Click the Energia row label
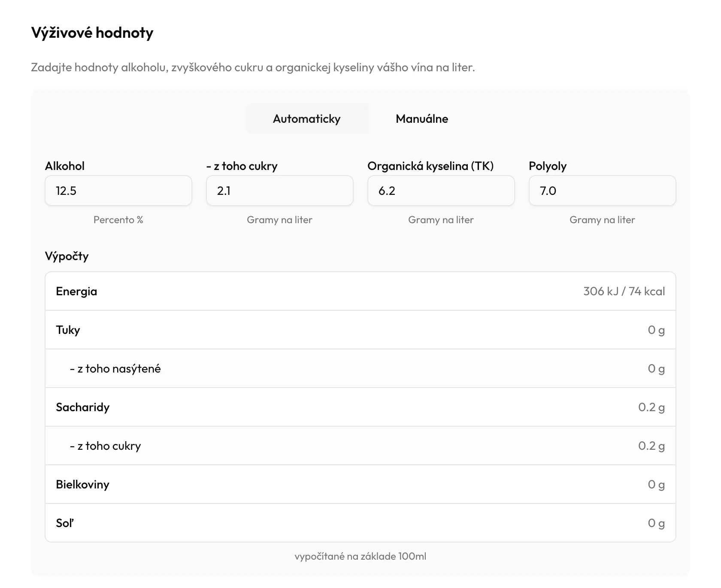Image resolution: width=721 pixels, height=588 pixels. (x=76, y=291)
